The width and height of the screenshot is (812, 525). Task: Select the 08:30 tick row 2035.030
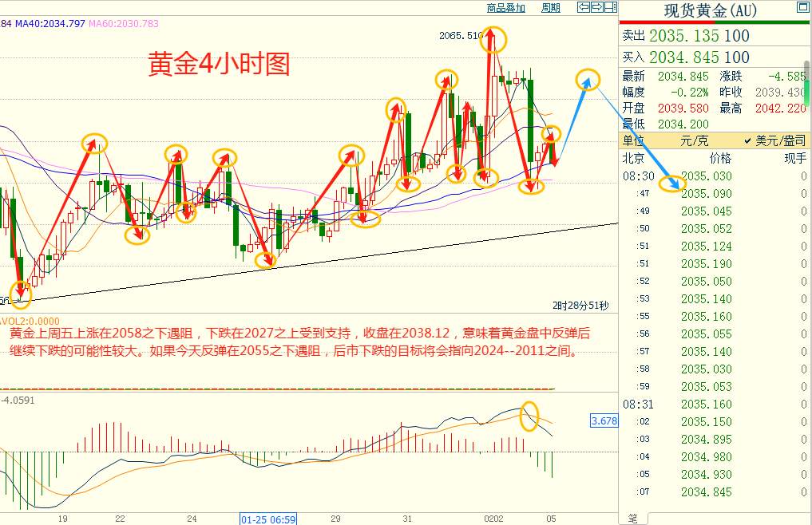click(x=715, y=176)
